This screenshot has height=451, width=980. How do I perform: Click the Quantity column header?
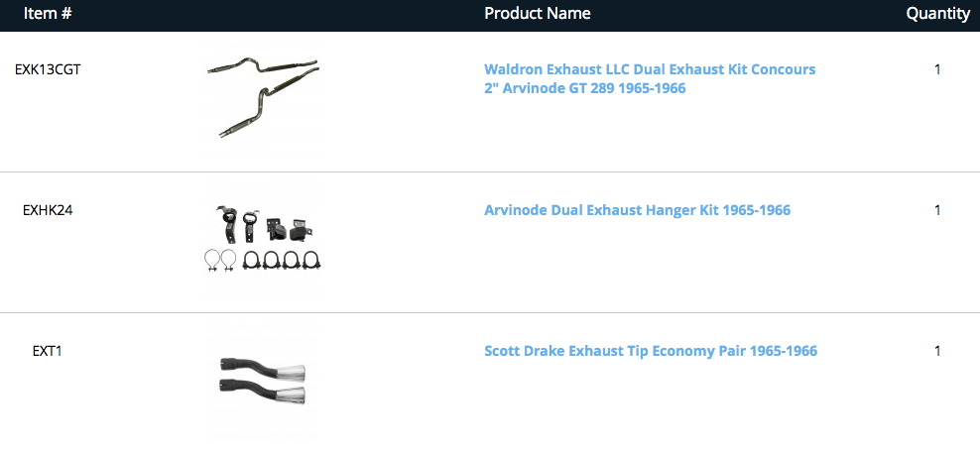937,14
